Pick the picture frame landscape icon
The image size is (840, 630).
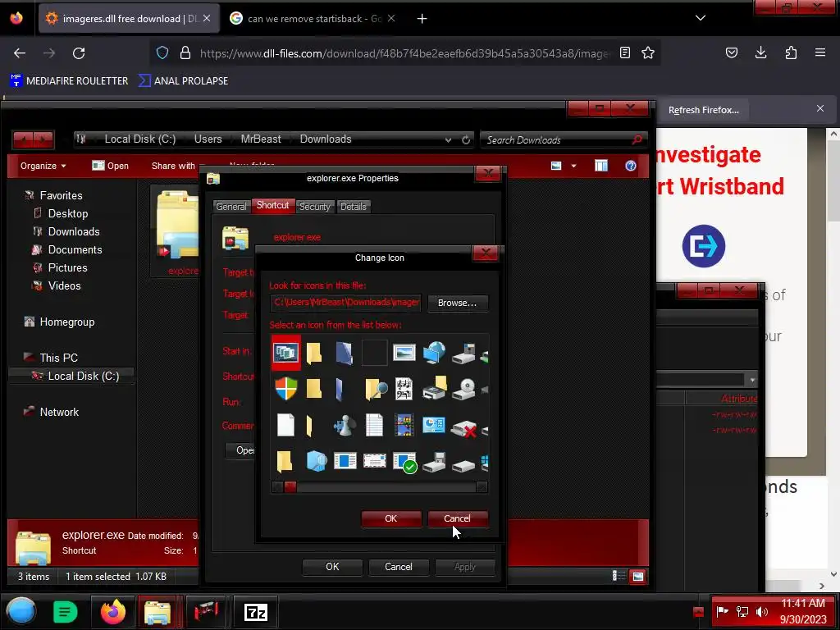pos(404,353)
